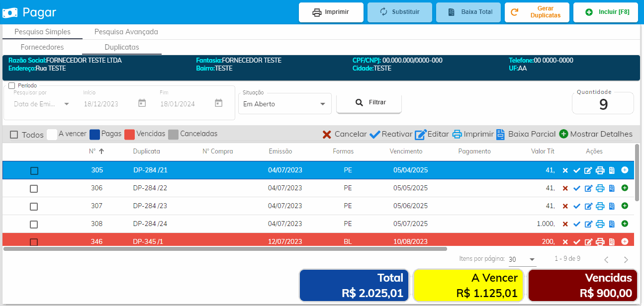Image resolution: width=644 pixels, height=306 pixels.
Task: Switch to Pesquisa Avançada tab
Action: 126,32
